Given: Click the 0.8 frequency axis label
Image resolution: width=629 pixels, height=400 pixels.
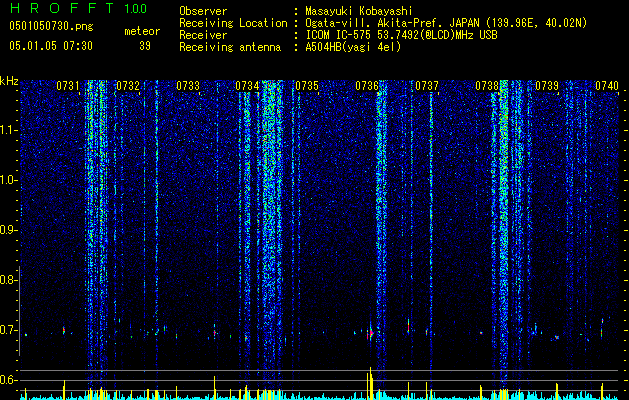Looking at the screenshot, I should [x=8, y=280].
